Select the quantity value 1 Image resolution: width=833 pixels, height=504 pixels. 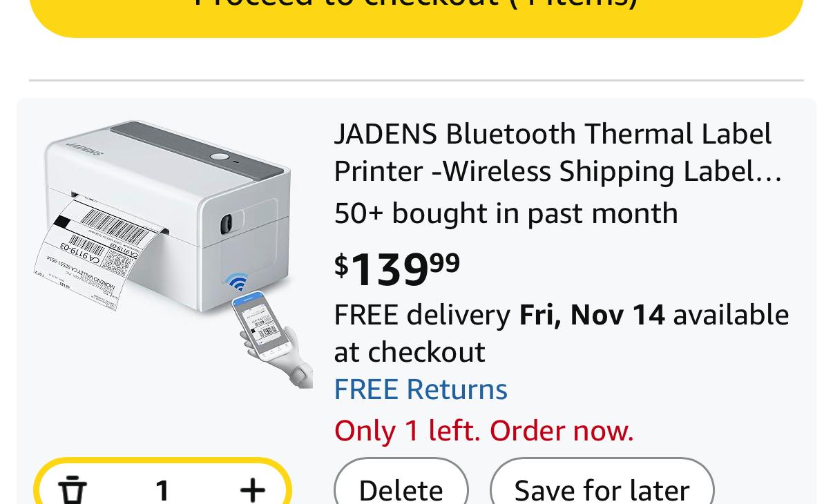pos(162,489)
